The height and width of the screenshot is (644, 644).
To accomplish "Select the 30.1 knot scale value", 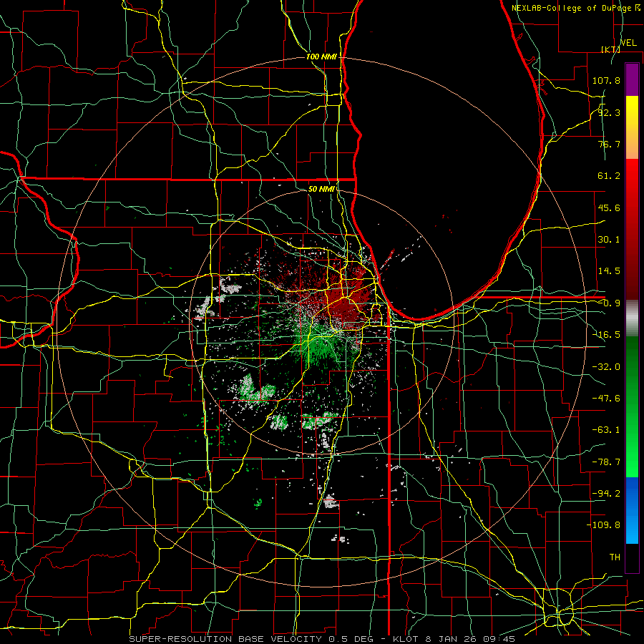I will 609,240.
